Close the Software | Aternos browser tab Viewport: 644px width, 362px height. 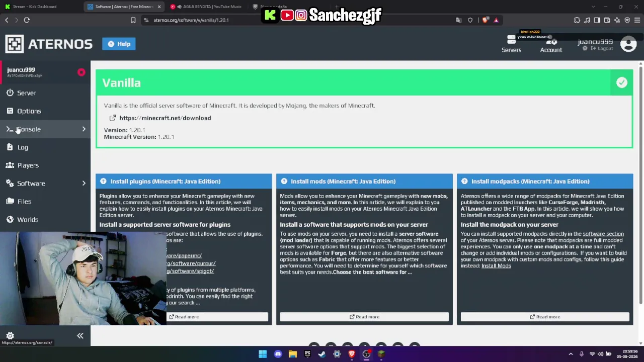159,7
